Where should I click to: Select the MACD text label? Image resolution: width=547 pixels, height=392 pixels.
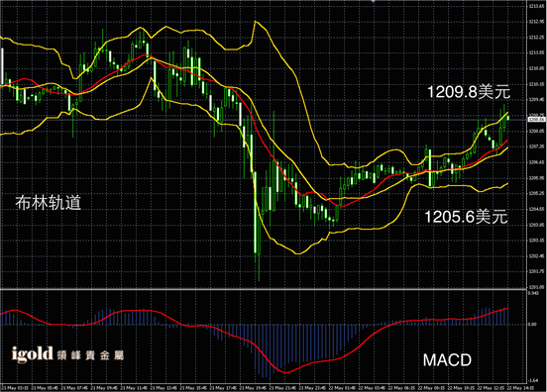(447, 360)
